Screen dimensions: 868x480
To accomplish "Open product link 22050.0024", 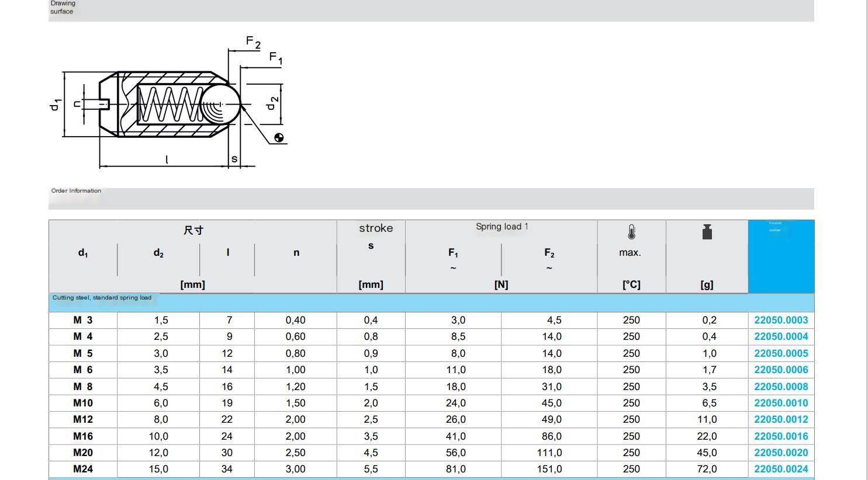I will (x=781, y=469).
